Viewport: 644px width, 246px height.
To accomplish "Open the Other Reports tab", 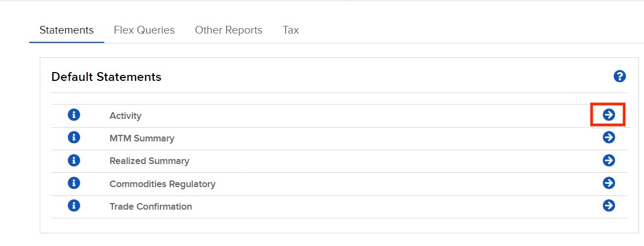I will click(x=228, y=30).
